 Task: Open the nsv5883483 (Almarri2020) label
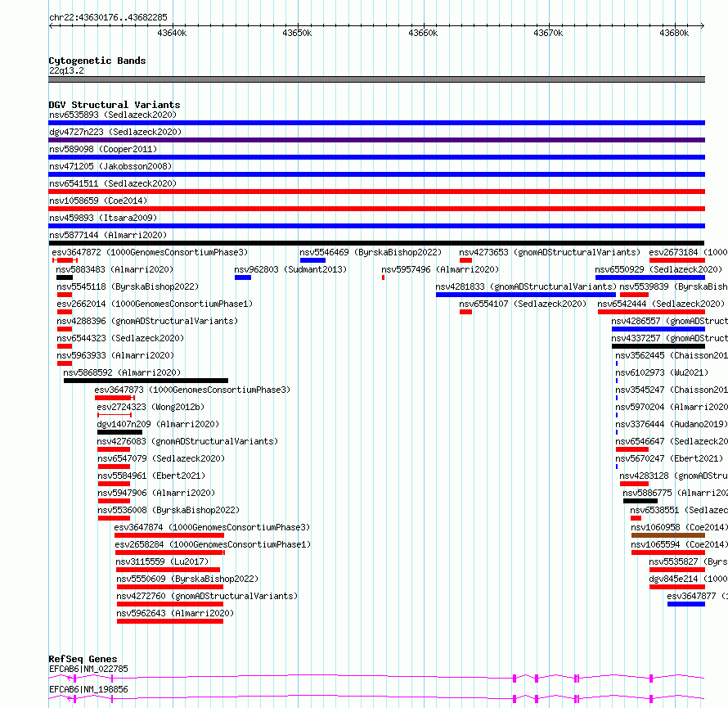tap(115, 269)
